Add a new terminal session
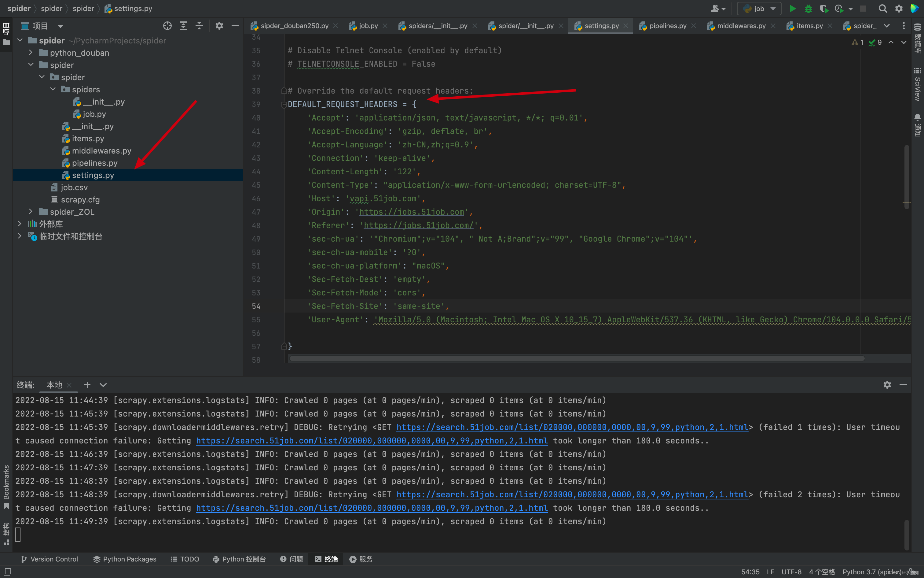Viewport: 924px width, 578px height. (87, 385)
